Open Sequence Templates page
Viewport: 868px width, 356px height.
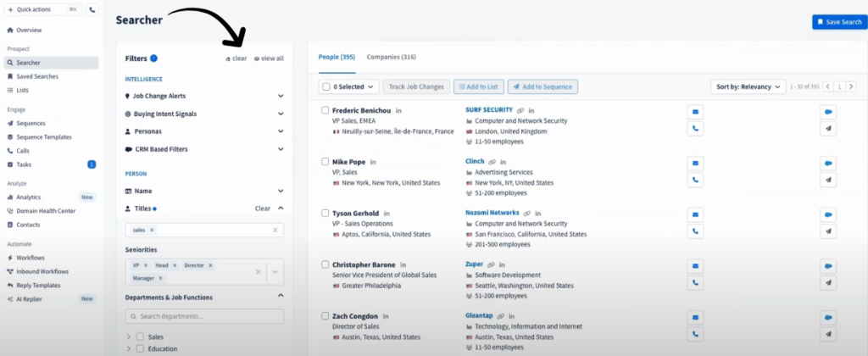click(x=44, y=136)
